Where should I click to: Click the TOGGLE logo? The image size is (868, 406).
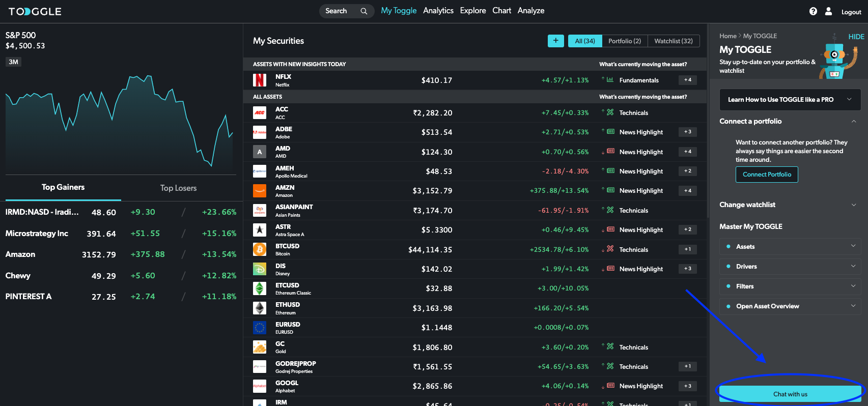coord(35,11)
